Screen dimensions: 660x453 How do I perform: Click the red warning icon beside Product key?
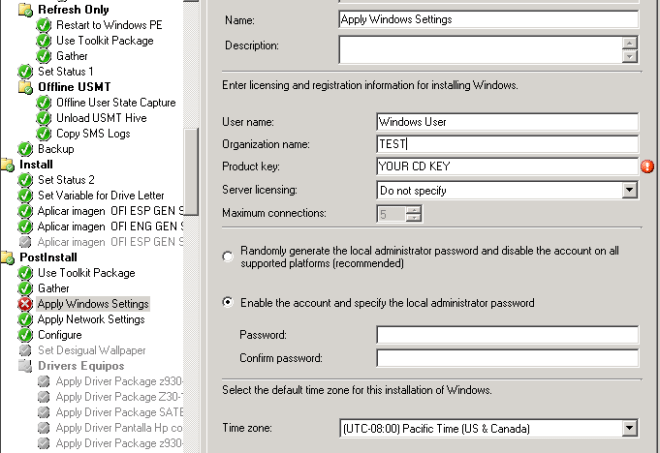647,167
